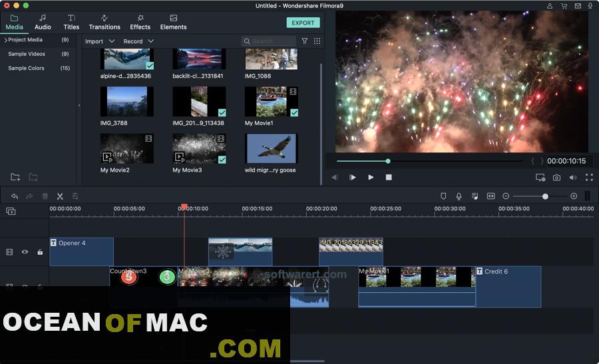Click the new folder icon in the media panel
The width and height of the screenshot is (599, 364).
[x=15, y=177]
